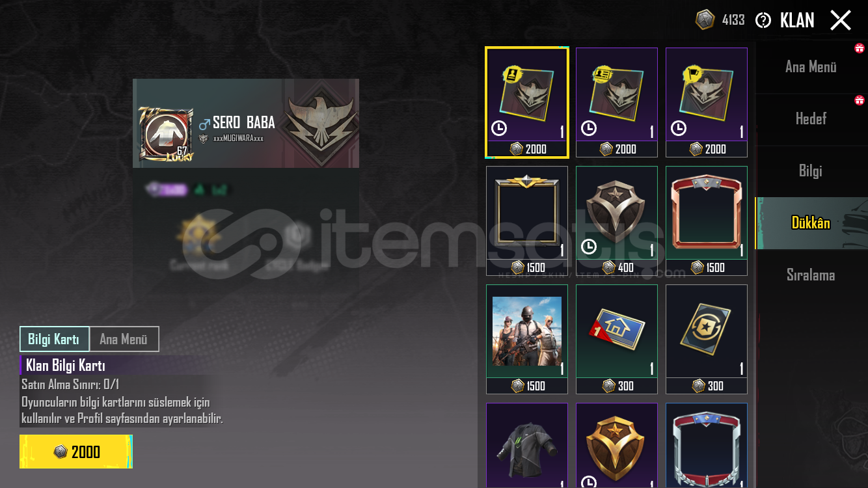The height and width of the screenshot is (488, 868).
Task: Select the squad poster item for 1500
Action: click(527, 339)
